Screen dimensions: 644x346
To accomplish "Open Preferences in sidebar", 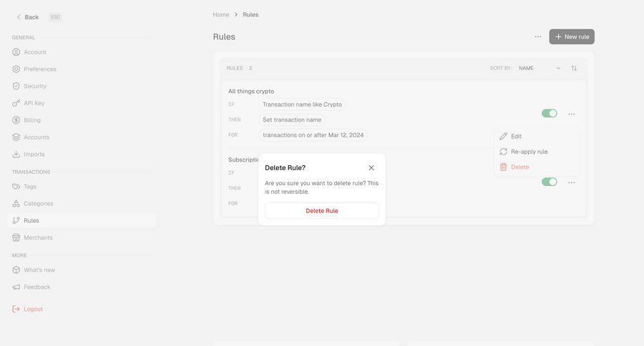I will [x=40, y=69].
